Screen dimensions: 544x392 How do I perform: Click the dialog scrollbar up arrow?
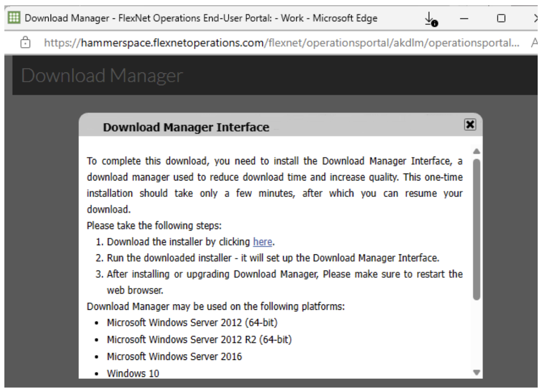(x=477, y=151)
